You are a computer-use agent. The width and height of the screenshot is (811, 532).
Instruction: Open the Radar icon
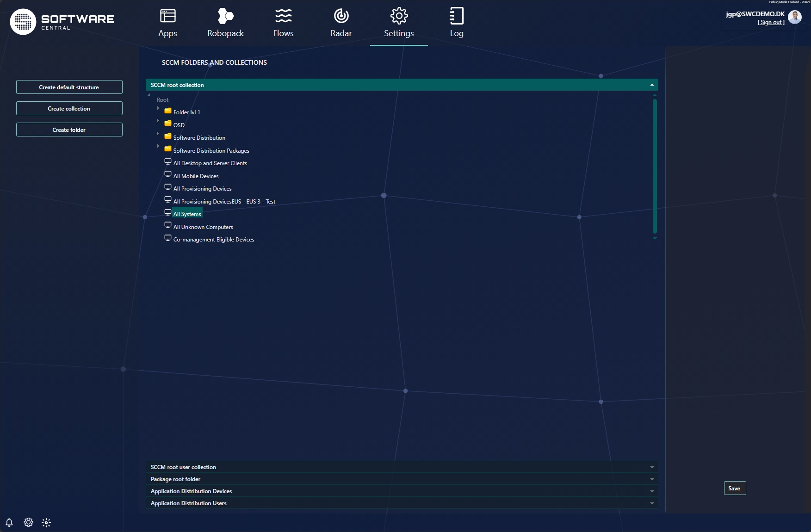341,16
